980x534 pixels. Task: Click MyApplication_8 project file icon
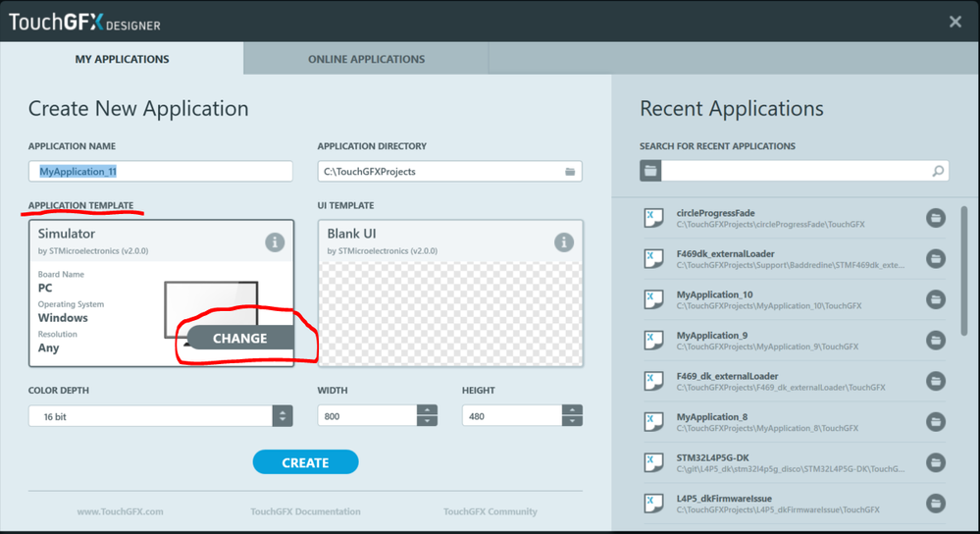(x=653, y=421)
